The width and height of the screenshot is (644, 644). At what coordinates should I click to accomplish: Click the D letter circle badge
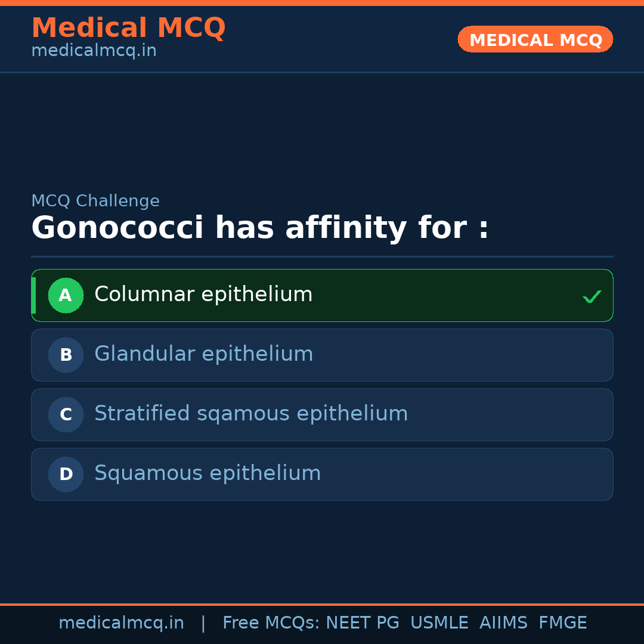(x=66, y=474)
